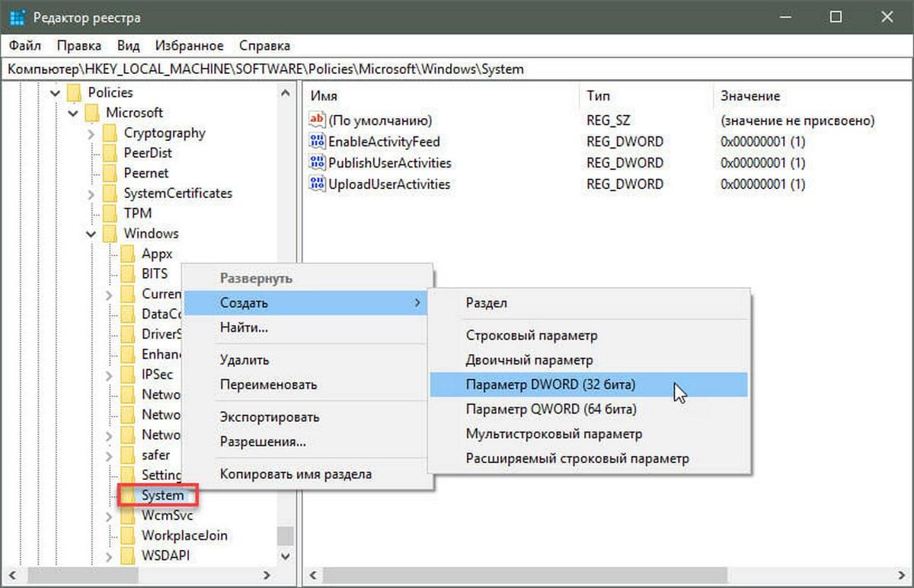The height and width of the screenshot is (588, 914).
Task: Click the Значение column header
Action: pos(812,96)
